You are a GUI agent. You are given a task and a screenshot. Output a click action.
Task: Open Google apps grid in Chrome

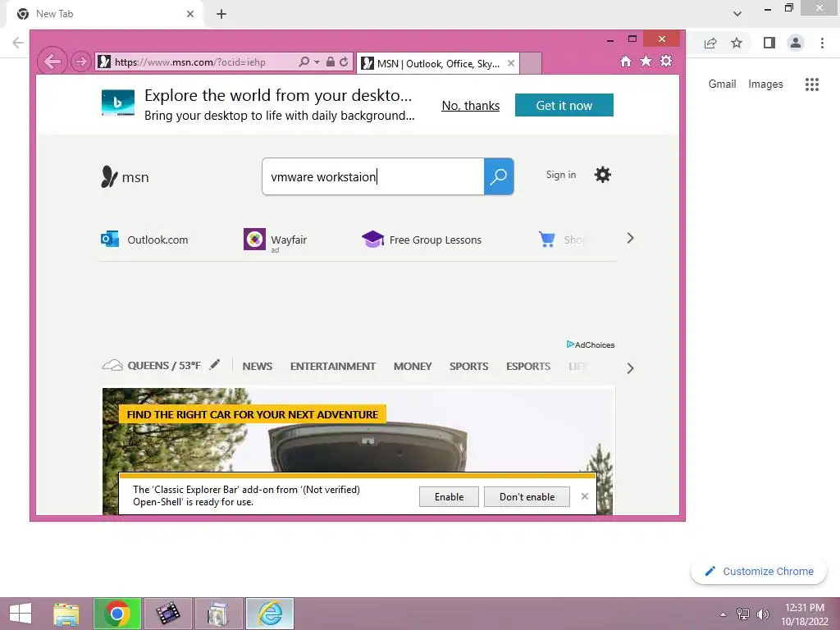point(811,84)
